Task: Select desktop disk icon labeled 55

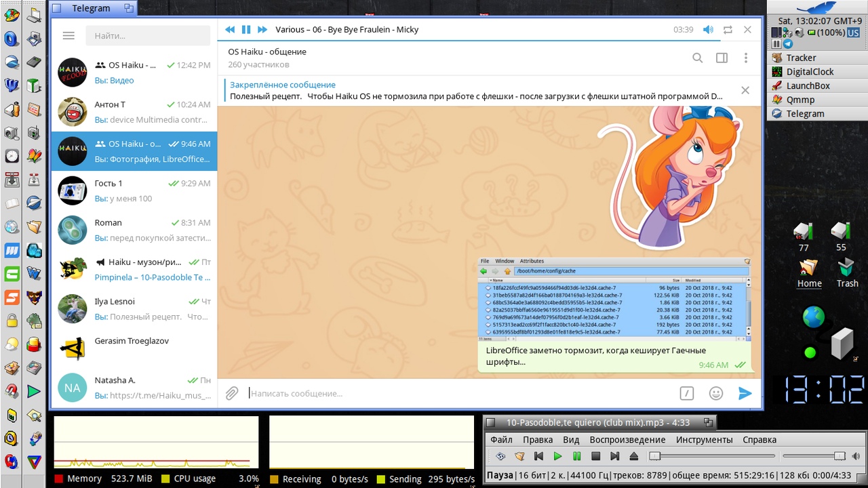Action: (x=841, y=237)
